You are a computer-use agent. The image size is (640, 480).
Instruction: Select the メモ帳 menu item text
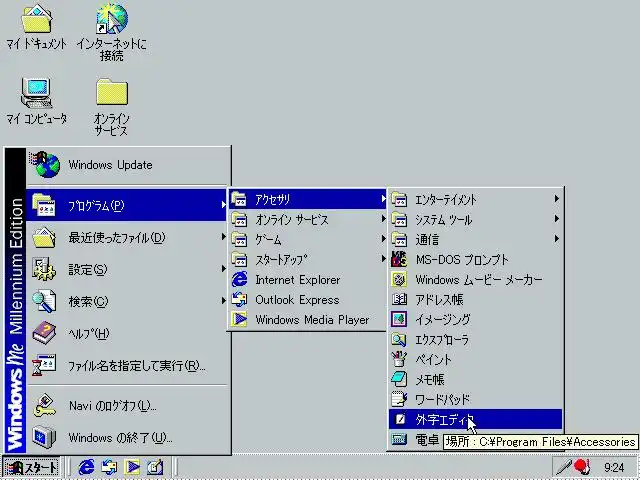[430, 380]
